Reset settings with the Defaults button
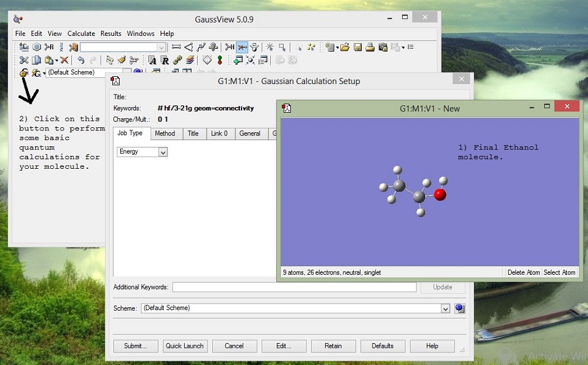 382,346
